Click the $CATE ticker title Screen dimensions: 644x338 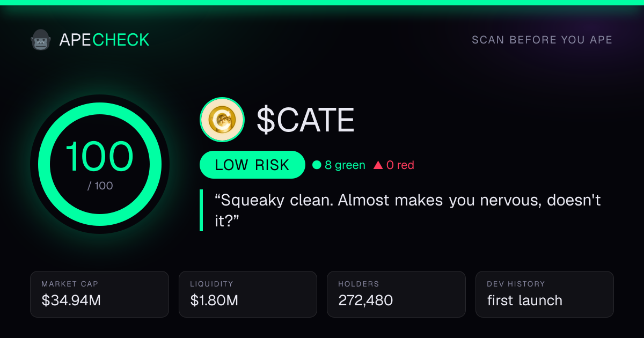tap(305, 120)
